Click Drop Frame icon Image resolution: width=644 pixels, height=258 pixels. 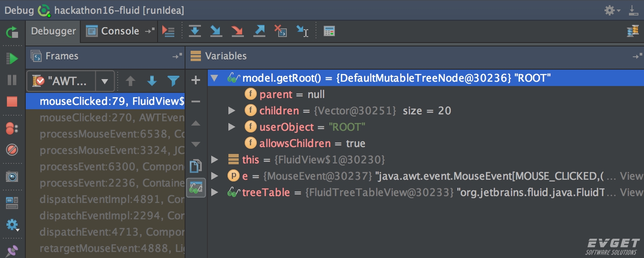pyautogui.click(x=281, y=31)
